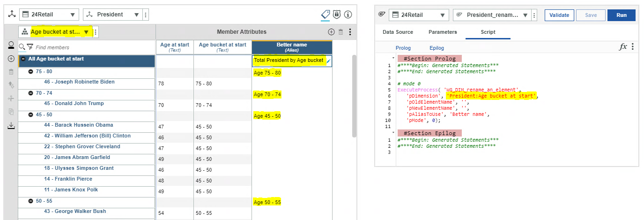644x220 pixels.
Task: Click the move-member arrows sidebar icon
Action: (x=11, y=85)
